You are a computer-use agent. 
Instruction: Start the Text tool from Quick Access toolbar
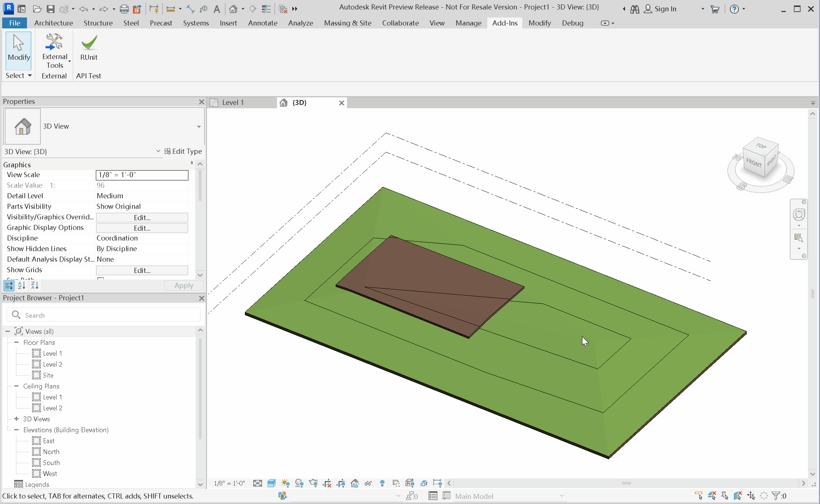click(217, 9)
